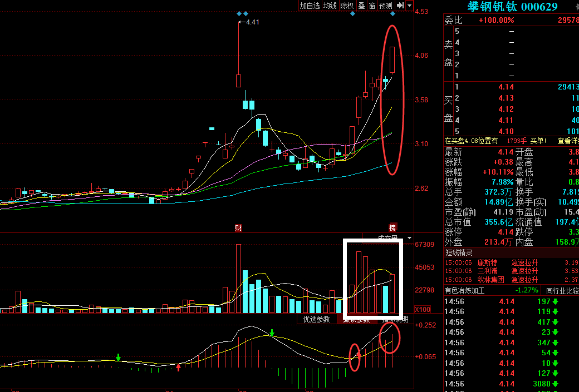
Task: Toggle 除权 ex-rights adjustment
Action: [x=347, y=6]
